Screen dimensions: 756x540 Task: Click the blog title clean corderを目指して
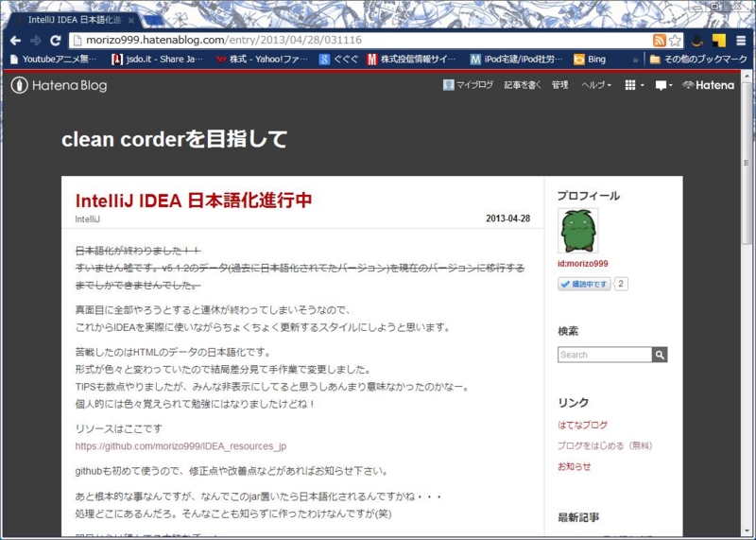pyautogui.click(x=174, y=139)
